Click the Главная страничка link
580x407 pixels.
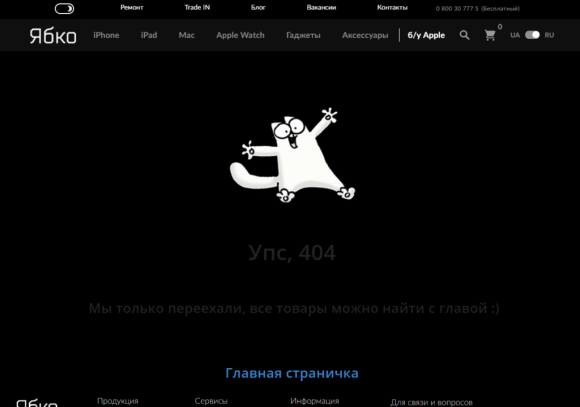pos(292,373)
